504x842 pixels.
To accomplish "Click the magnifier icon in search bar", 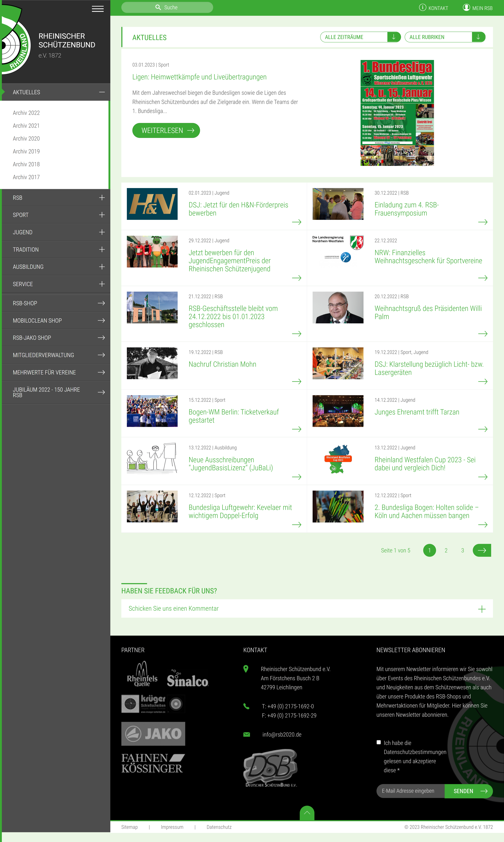I will point(158,7).
